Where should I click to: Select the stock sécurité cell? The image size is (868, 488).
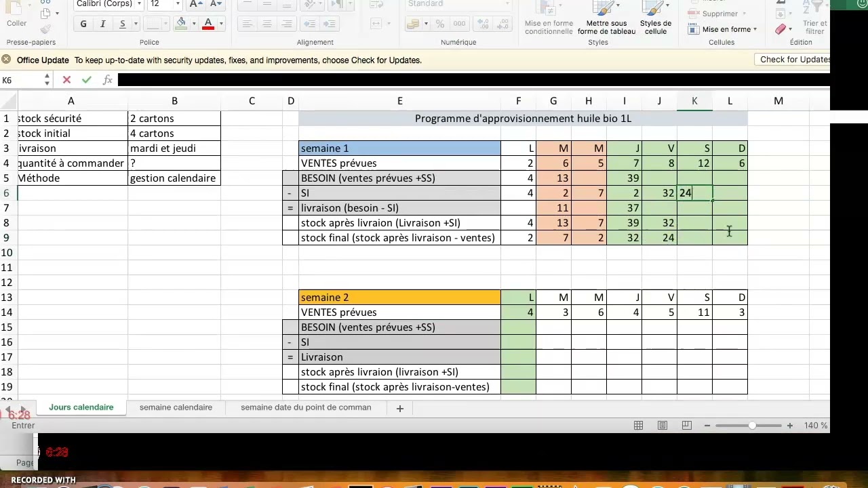pyautogui.click(x=73, y=119)
